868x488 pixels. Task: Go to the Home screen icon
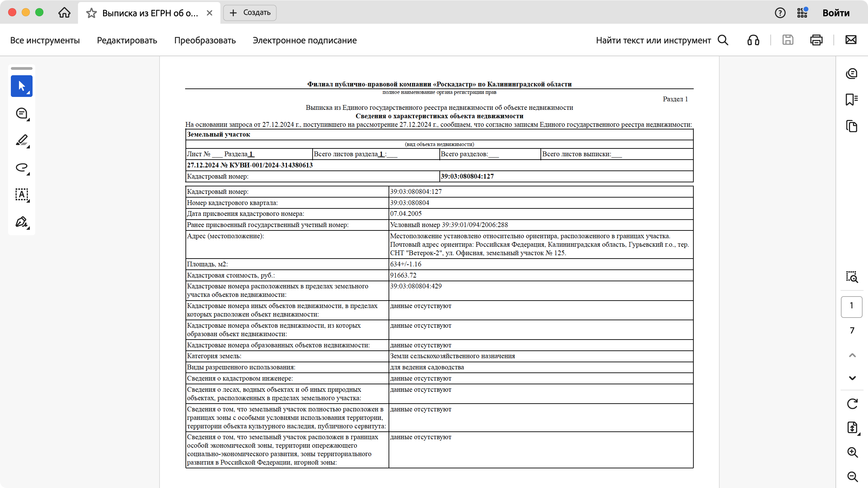64,13
